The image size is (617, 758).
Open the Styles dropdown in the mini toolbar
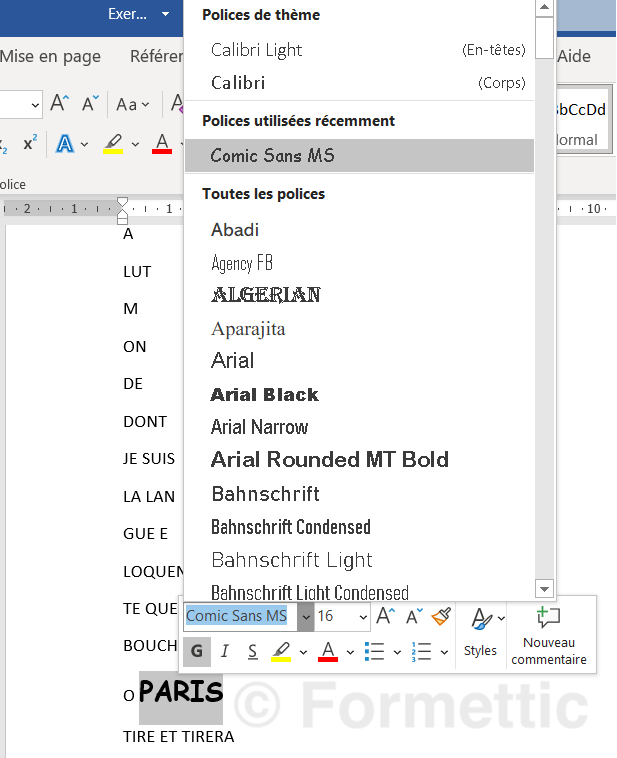coord(481,632)
